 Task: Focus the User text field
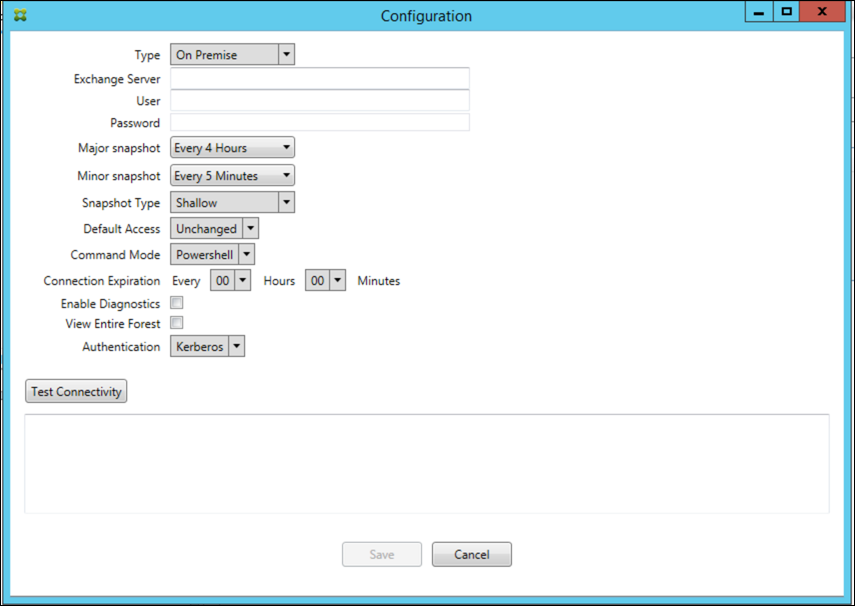click(x=320, y=101)
